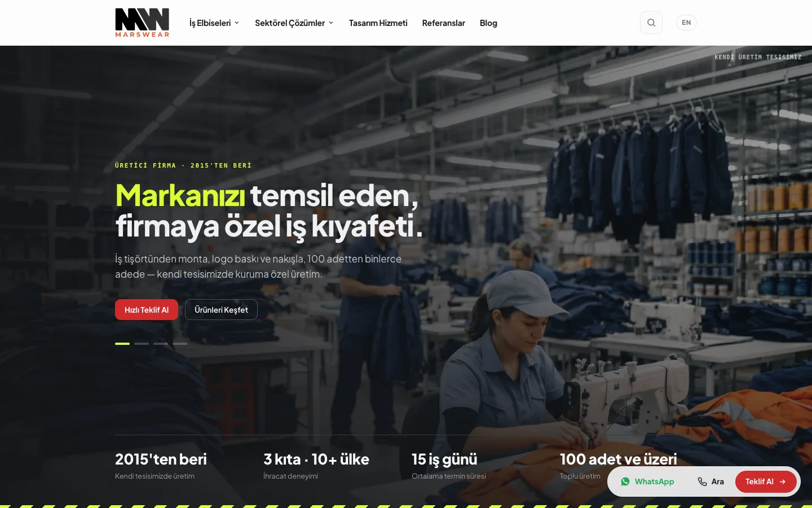Click 'Ortalama termin süresi' caption
This screenshot has width=812, height=508.
[449, 476]
